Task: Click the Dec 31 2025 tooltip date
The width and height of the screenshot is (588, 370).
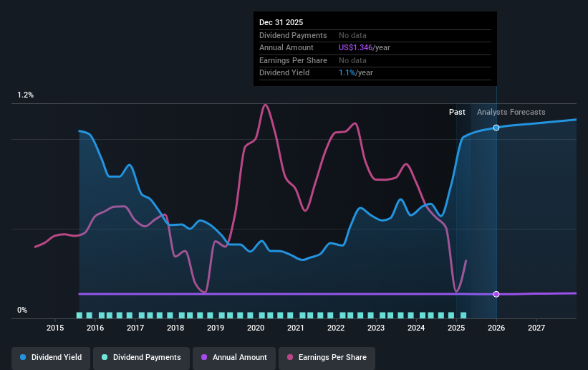Action: [281, 22]
